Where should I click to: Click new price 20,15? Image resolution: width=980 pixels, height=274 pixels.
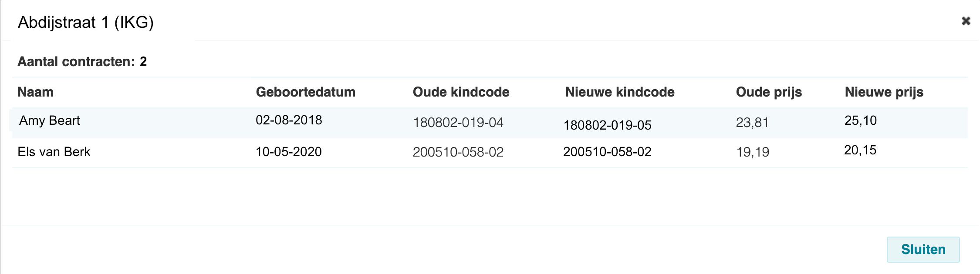[x=860, y=150]
